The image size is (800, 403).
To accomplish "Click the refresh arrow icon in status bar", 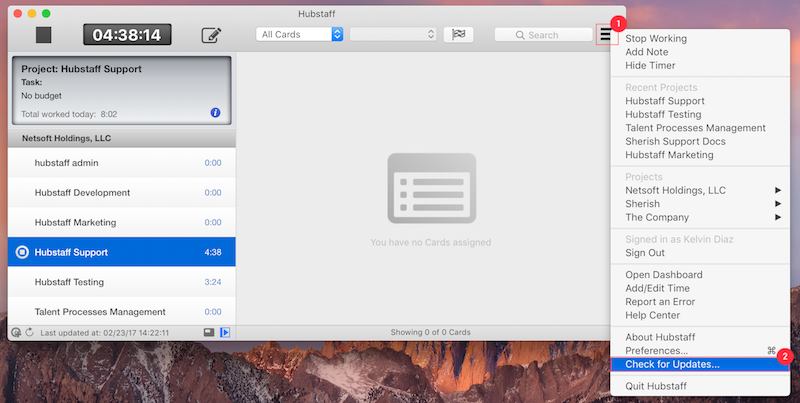I will pos(30,332).
